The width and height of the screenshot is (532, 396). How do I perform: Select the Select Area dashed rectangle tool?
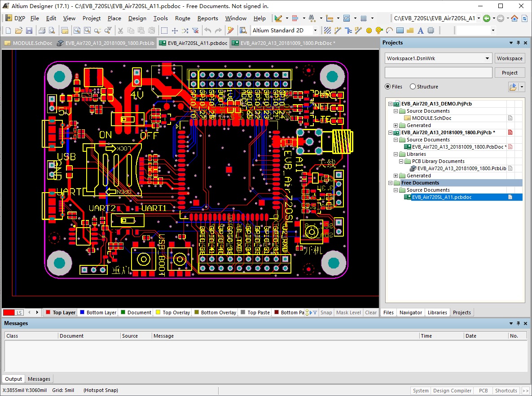point(164,31)
